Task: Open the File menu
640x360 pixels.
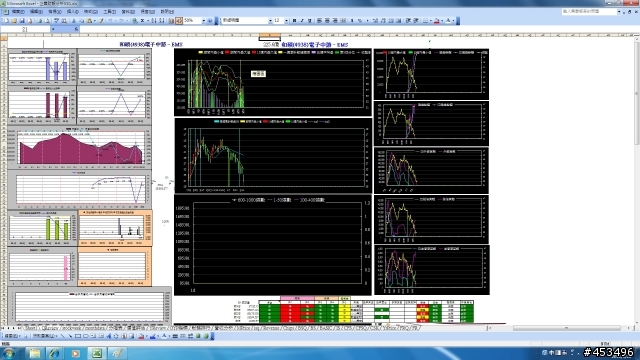Action: pos(18,12)
